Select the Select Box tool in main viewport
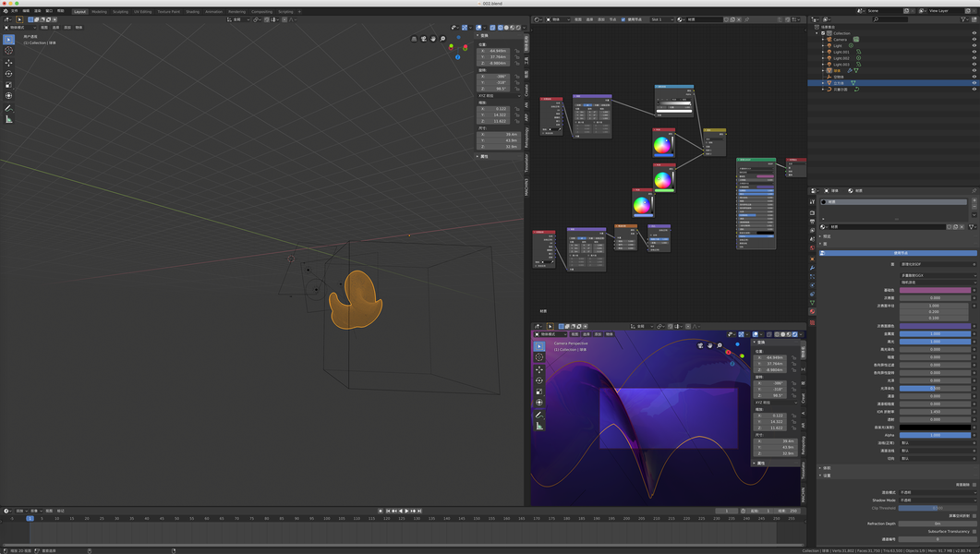The image size is (980, 554). 8,40
